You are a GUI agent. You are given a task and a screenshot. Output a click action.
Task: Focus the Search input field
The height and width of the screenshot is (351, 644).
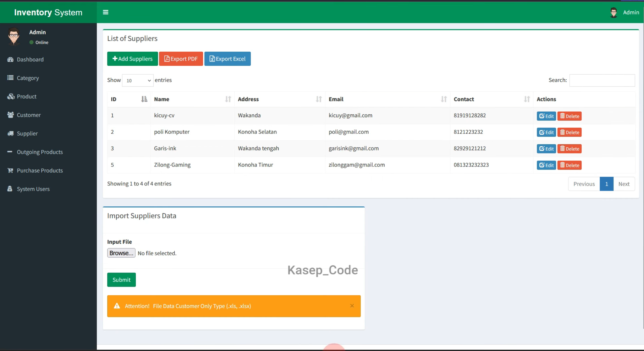click(602, 80)
